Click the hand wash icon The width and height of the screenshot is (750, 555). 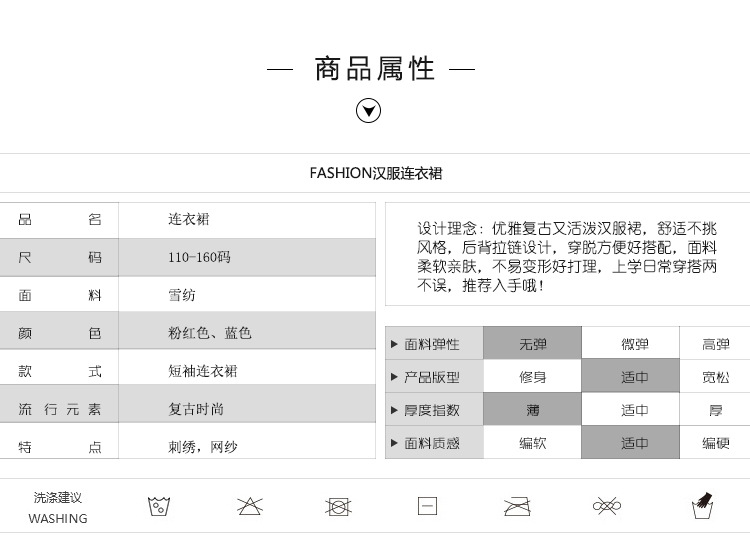[703, 506]
